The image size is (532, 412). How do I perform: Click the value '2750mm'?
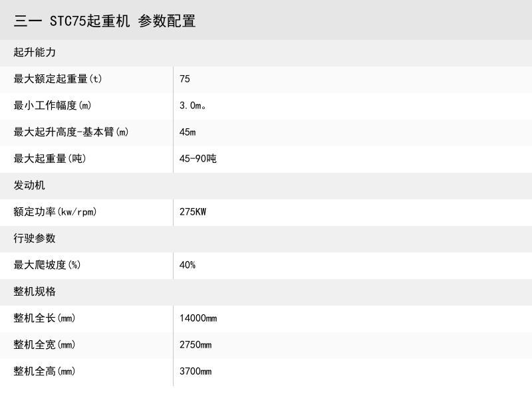point(196,344)
